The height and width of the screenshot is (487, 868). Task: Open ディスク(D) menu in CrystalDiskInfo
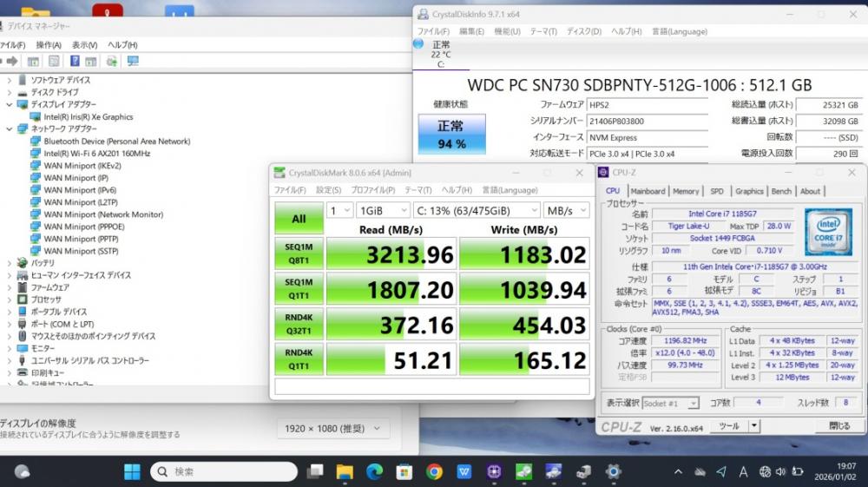click(x=584, y=31)
